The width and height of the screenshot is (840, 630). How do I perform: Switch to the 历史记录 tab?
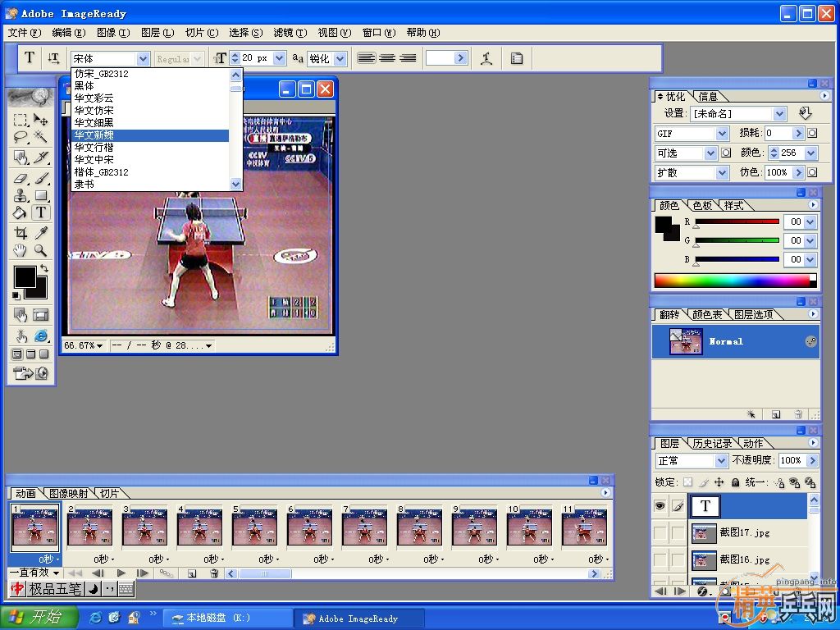pyautogui.click(x=712, y=444)
